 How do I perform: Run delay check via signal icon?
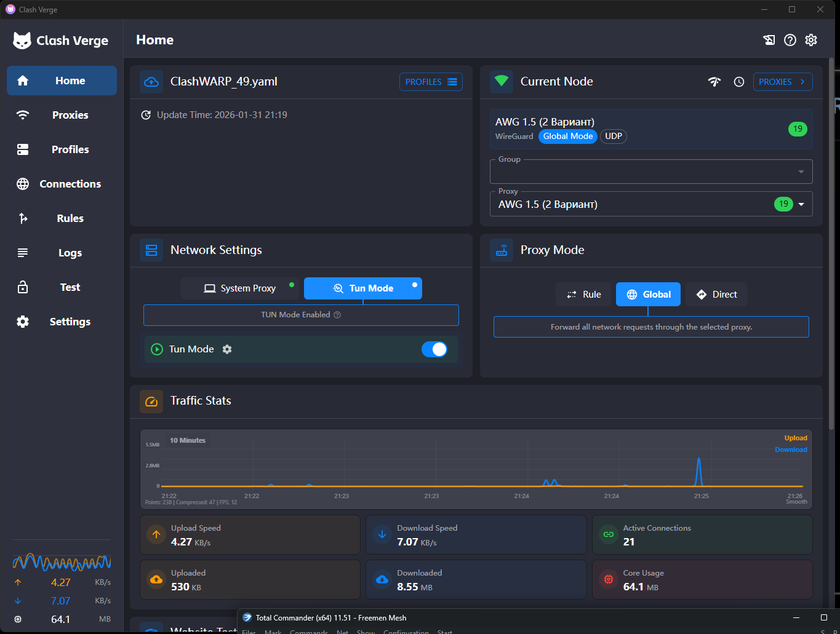(x=714, y=82)
